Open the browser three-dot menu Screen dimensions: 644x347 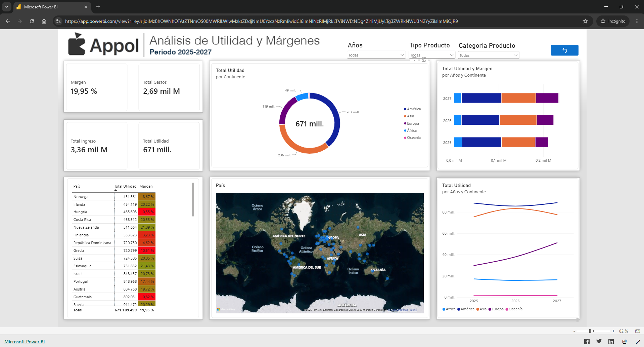[x=637, y=21]
